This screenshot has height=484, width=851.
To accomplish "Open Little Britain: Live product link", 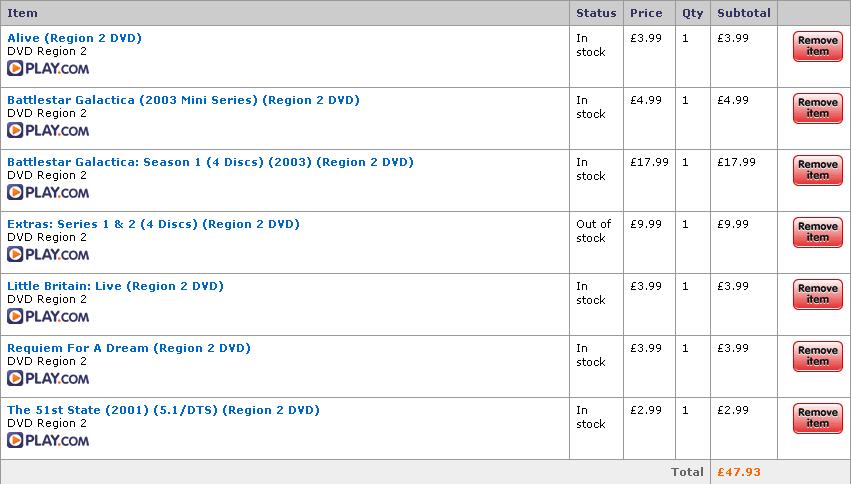I will (x=116, y=286).
